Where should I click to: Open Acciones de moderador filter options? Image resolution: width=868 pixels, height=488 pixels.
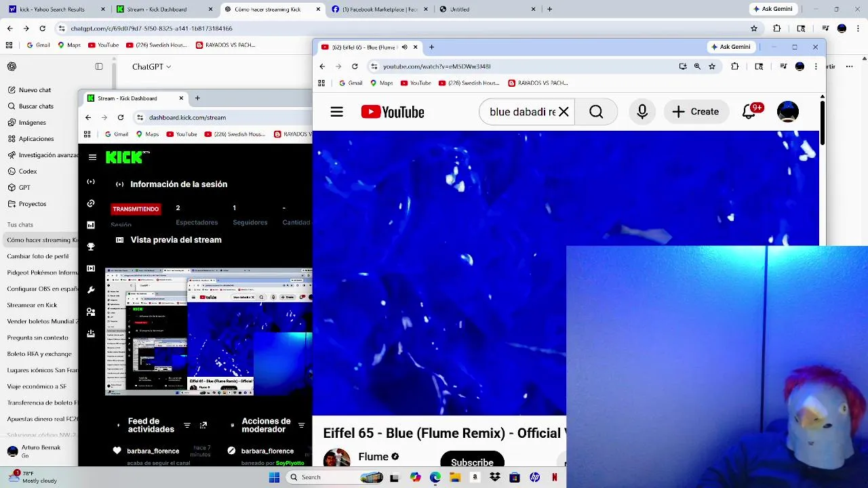pyautogui.click(x=302, y=426)
